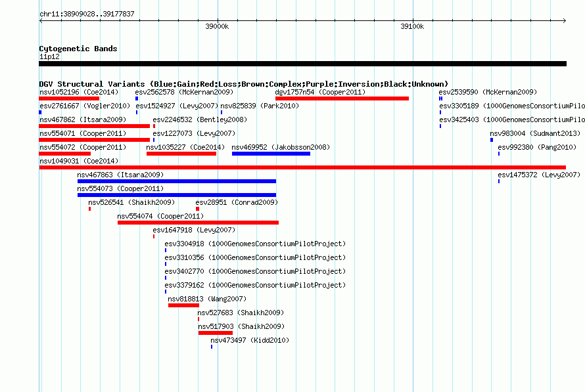Click the ruler's left arrow end

41,20
